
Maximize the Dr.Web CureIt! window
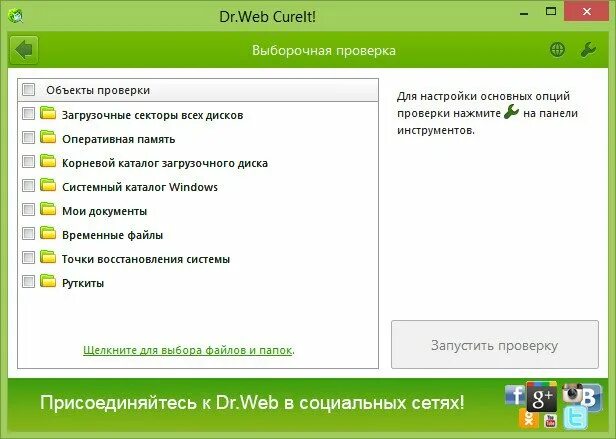coord(551,12)
